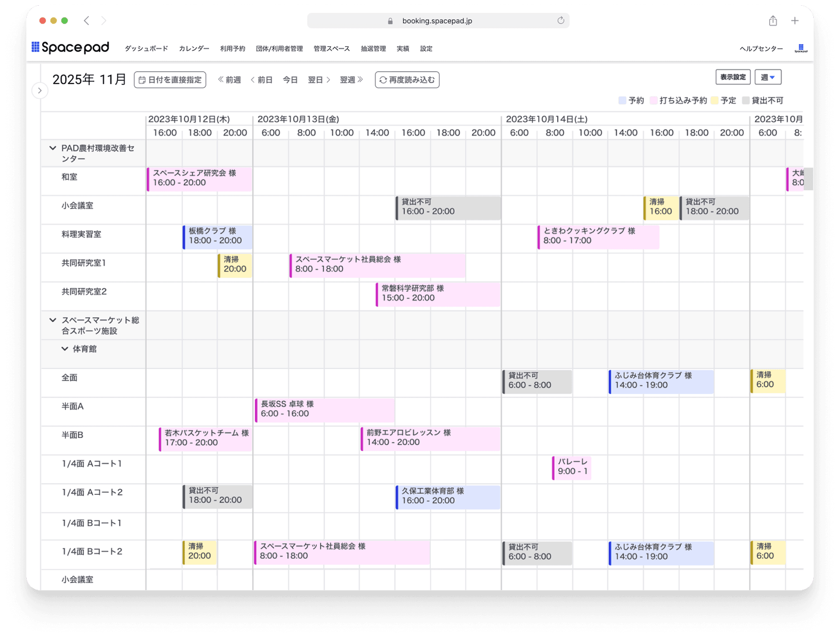Open the ときわクッキングクラブ reservation block

point(598,236)
